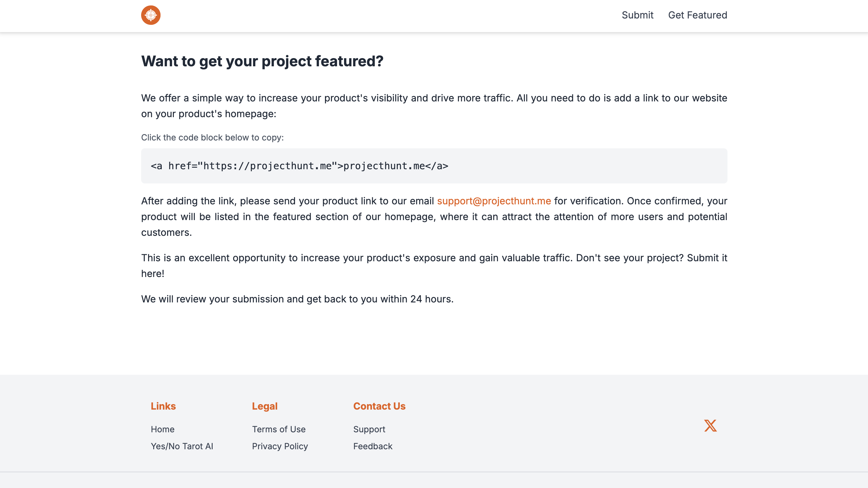This screenshot has height=488, width=868.
Task: Click the Feedback footer link
Action: (373, 446)
